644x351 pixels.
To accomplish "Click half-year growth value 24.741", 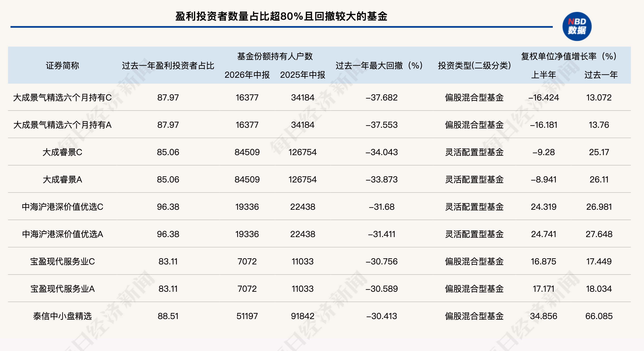I will pos(543,234).
